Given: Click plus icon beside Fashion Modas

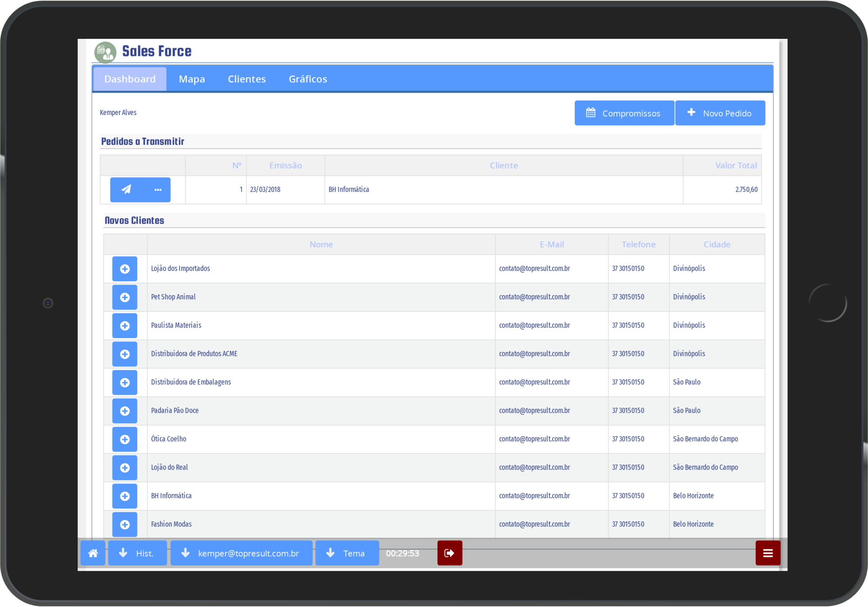Looking at the screenshot, I should 125,524.
